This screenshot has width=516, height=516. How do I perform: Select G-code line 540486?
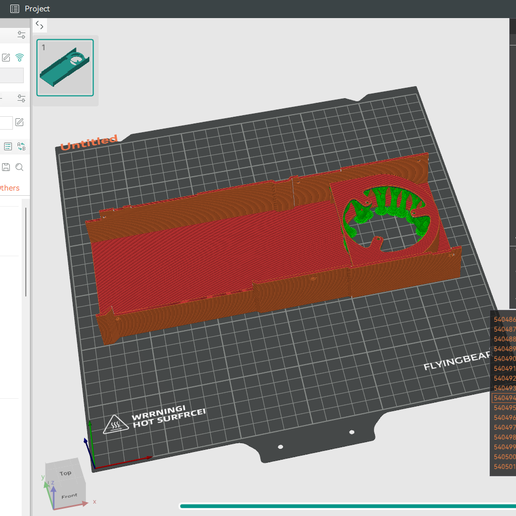[x=504, y=320]
